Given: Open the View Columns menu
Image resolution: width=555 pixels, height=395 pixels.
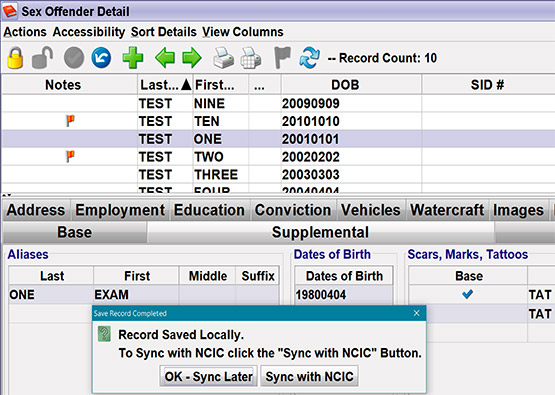Looking at the screenshot, I should (x=243, y=32).
